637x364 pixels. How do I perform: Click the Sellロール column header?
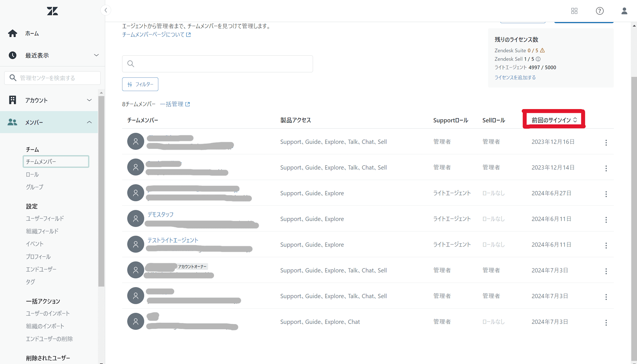[x=494, y=120]
